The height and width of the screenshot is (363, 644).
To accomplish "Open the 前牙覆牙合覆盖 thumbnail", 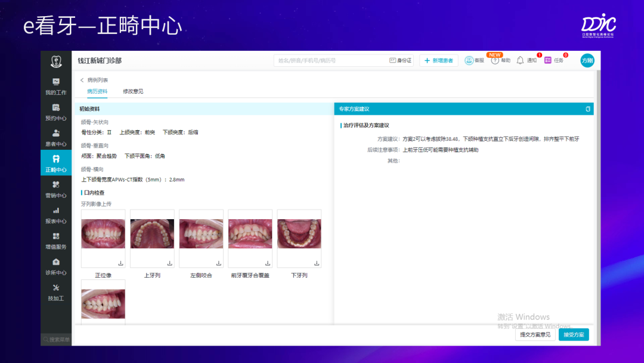I will tap(250, 233).
